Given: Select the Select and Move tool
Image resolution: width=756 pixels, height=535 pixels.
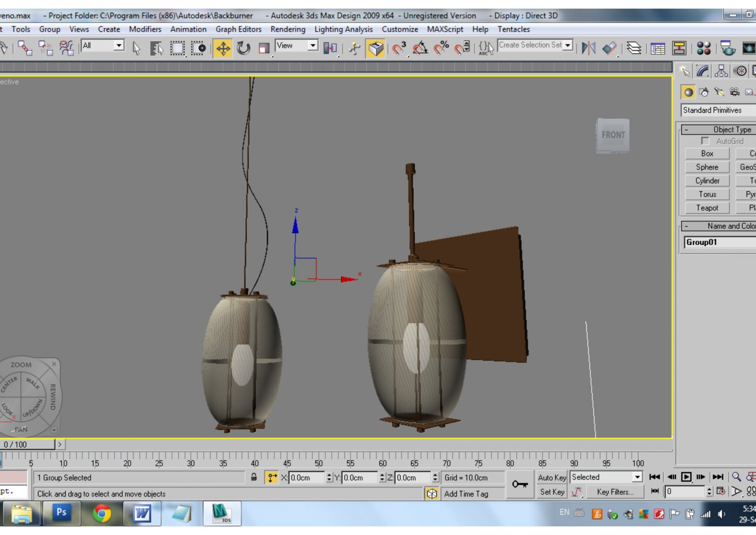Looking at the screenshot, I should tap(223, 49).
